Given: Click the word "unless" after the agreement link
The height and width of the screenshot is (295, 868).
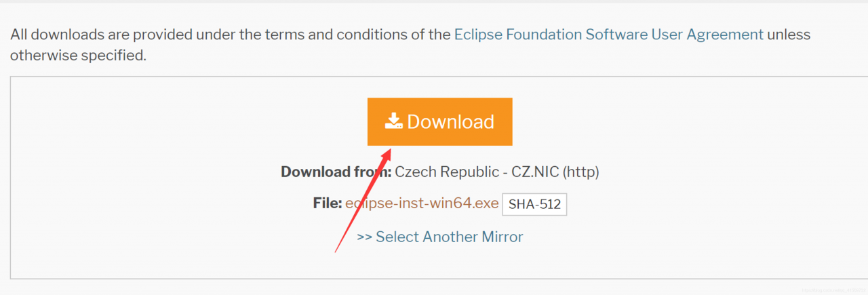Looking at the screenshot, I should pyautogui.click(x=789, y=34).
